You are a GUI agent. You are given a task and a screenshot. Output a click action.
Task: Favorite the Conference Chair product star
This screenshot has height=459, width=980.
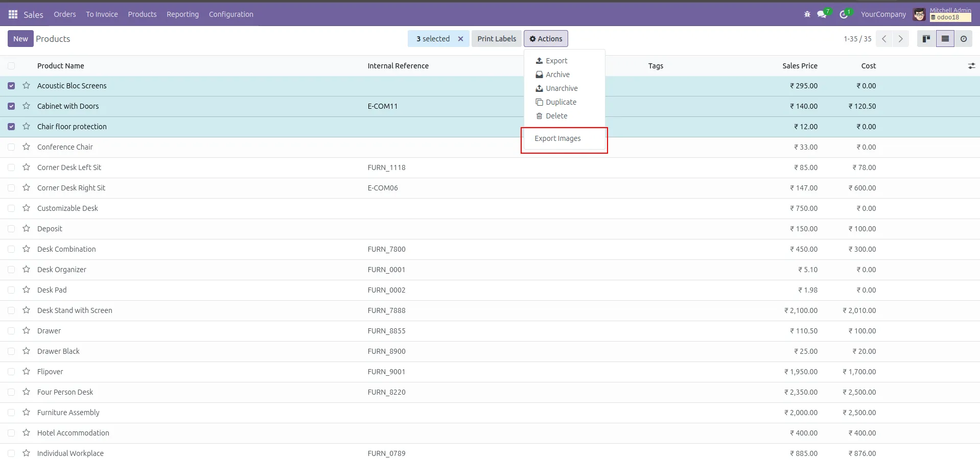26,147
